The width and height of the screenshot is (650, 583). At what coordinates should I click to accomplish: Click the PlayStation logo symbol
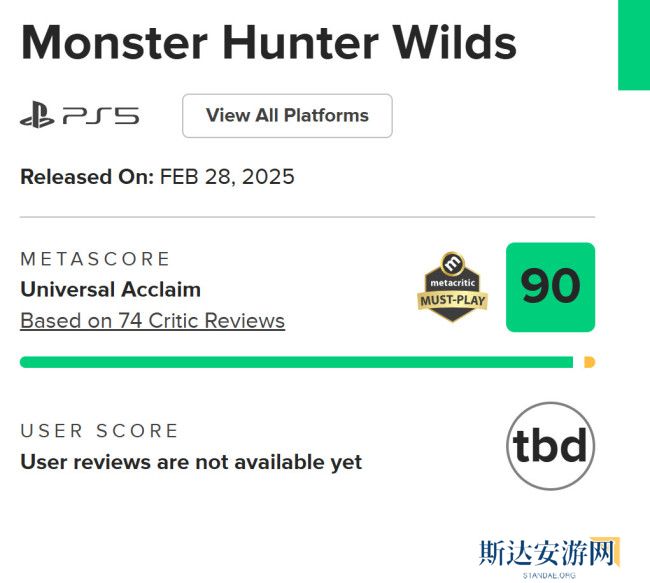point(37,116)
